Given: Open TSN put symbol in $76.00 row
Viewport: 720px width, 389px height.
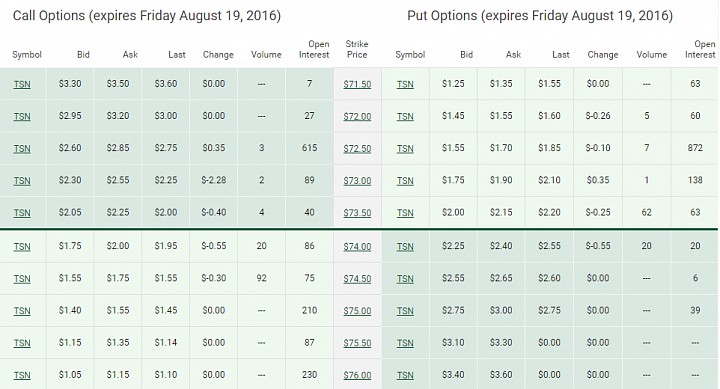Looking at the screenshot, I should coord(405,375).
